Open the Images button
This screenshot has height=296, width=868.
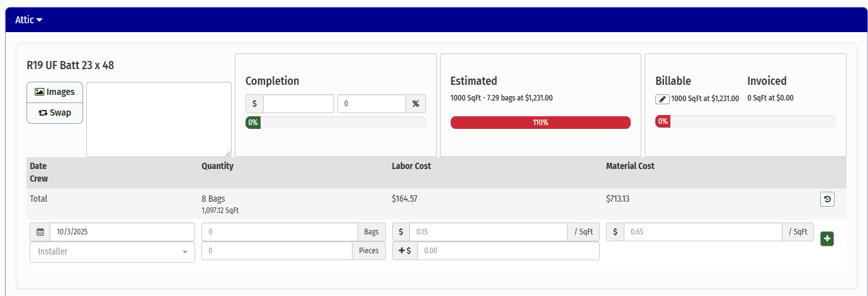55,92
